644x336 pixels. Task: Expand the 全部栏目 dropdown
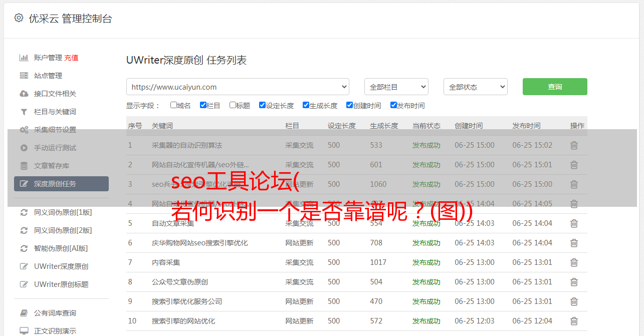coord(396,87)
